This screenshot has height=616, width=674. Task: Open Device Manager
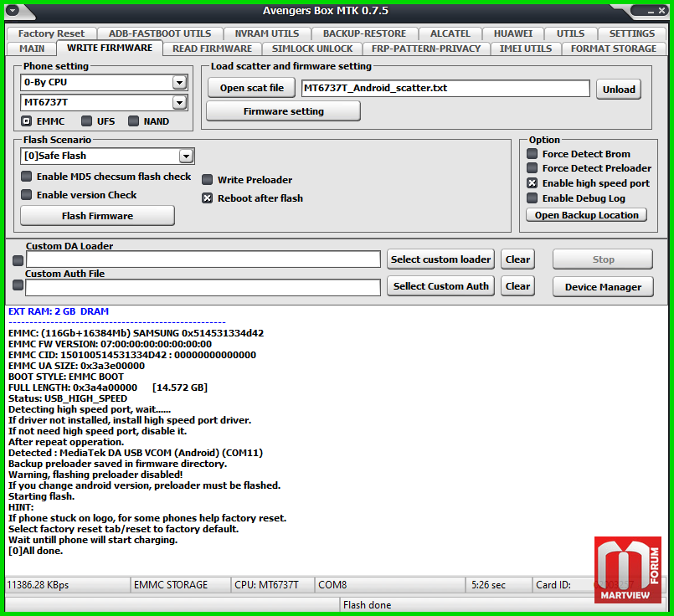[603, 287]
